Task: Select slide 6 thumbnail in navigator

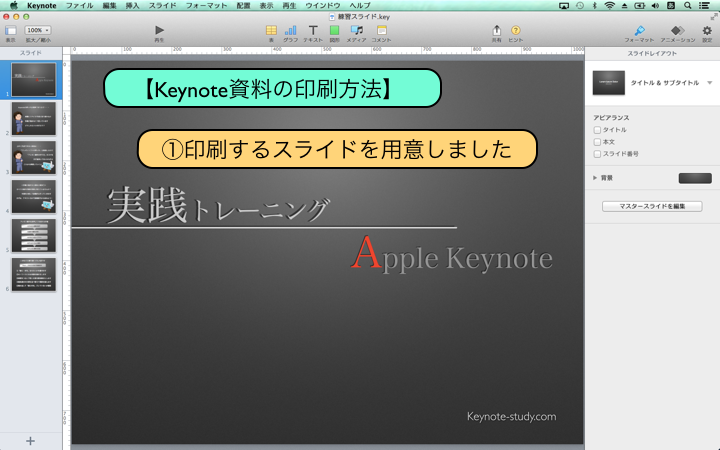Action: [x=34, y=275]
